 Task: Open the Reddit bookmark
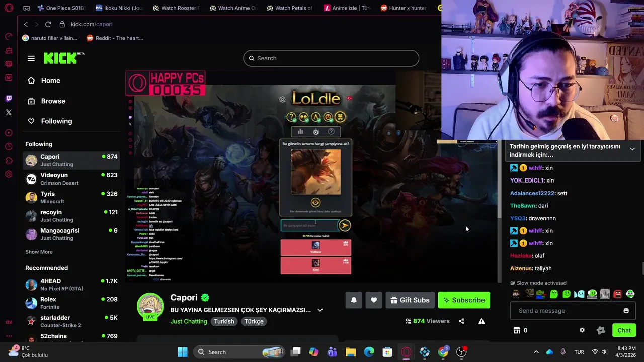point(115,38)
